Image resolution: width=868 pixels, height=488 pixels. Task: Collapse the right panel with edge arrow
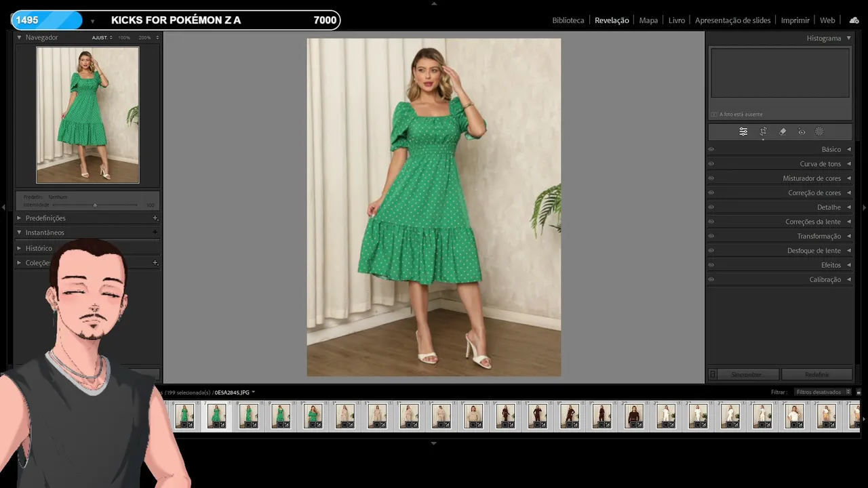864,207
